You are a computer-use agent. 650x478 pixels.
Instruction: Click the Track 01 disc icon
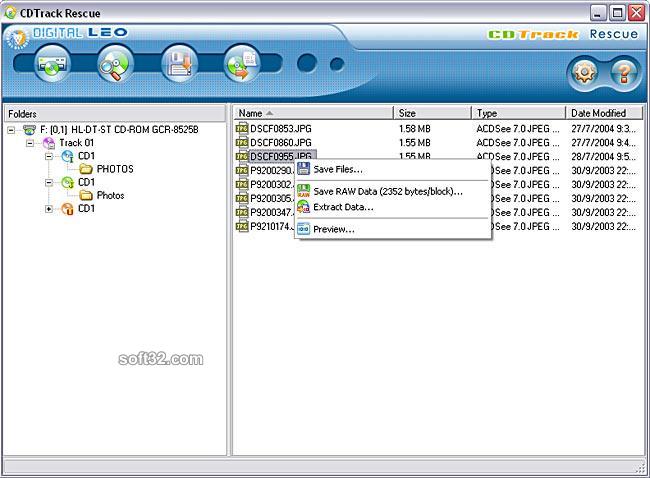click(49, 143)
